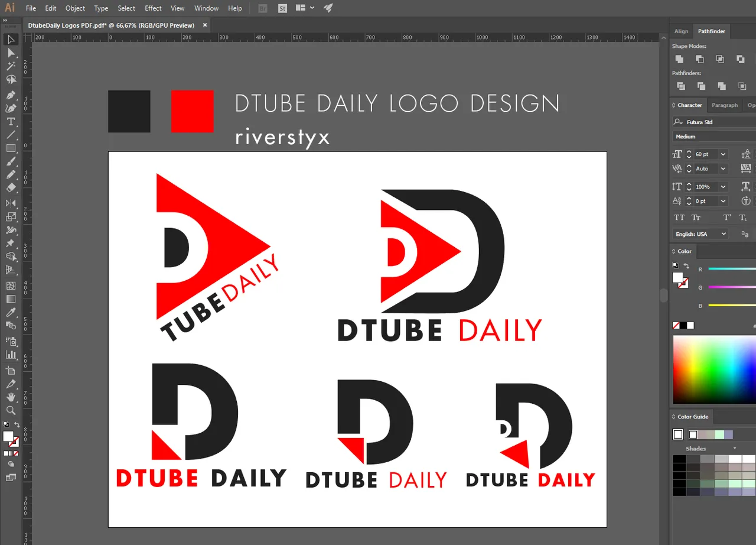Image resolution: width=756 pixels, height=545 pixels.
Task: Click the Unite shape mode in Pathfinder
Action: pos(679,59)
